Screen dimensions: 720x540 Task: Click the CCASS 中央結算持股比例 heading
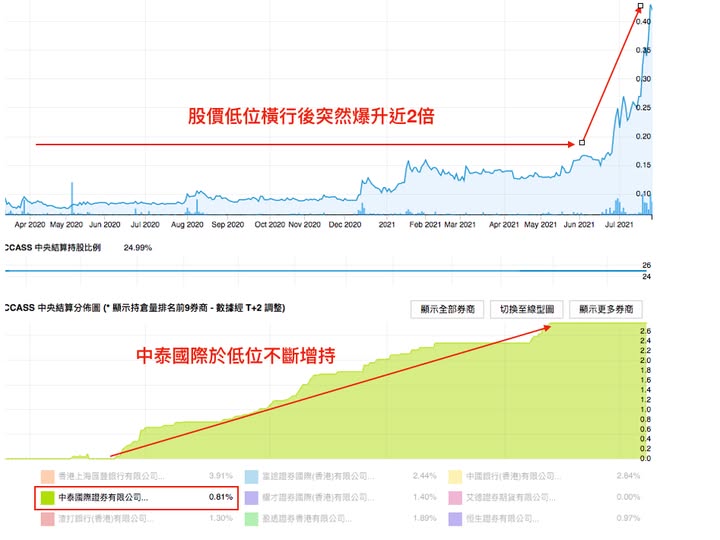[x=53, y=248]
